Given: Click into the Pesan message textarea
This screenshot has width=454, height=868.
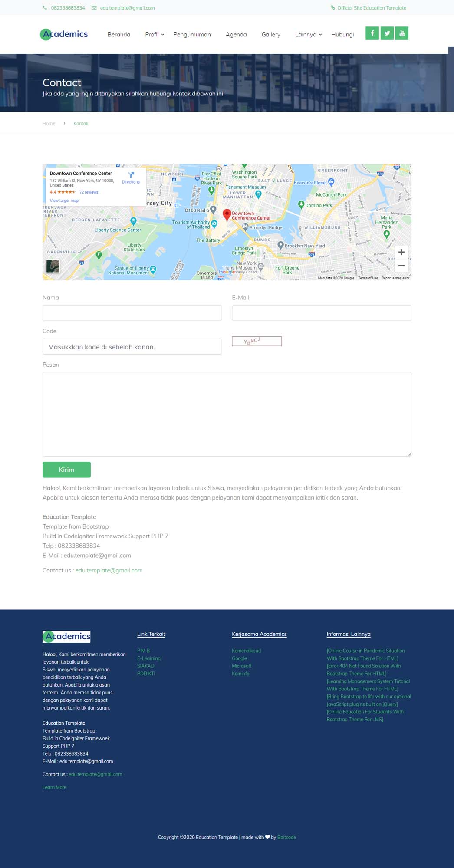Looking at the screenshot, I should (227, 414).
